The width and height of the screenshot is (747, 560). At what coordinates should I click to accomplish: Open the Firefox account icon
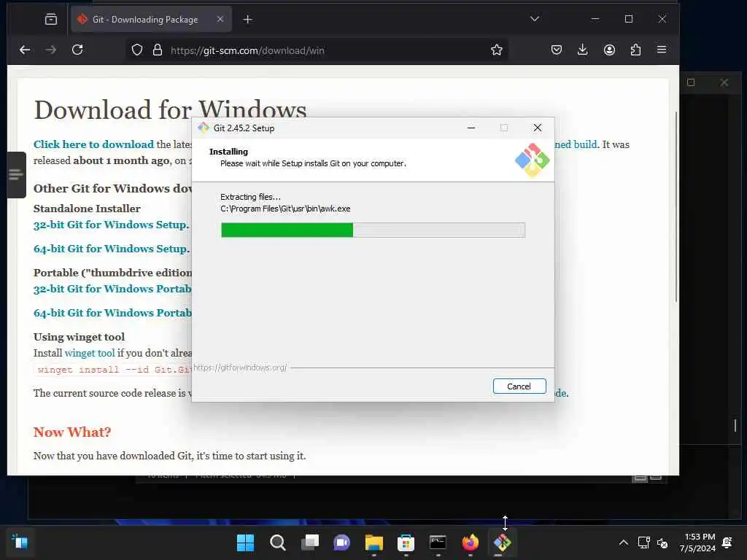pos(609,50)
